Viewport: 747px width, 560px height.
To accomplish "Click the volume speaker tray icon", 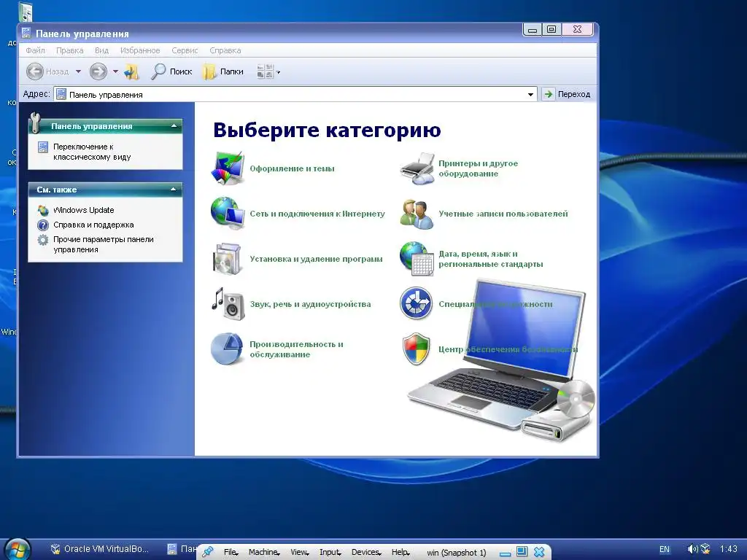I will tap(693, 549).
